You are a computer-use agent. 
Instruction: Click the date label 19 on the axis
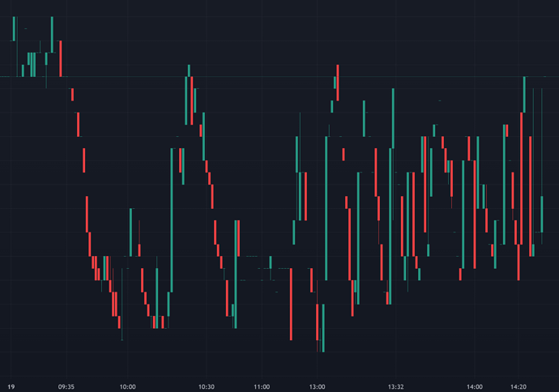click(11, 386)
